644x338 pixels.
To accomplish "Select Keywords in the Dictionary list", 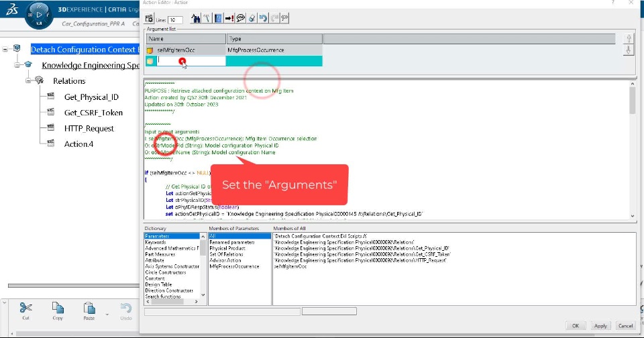I will (156, 242).
